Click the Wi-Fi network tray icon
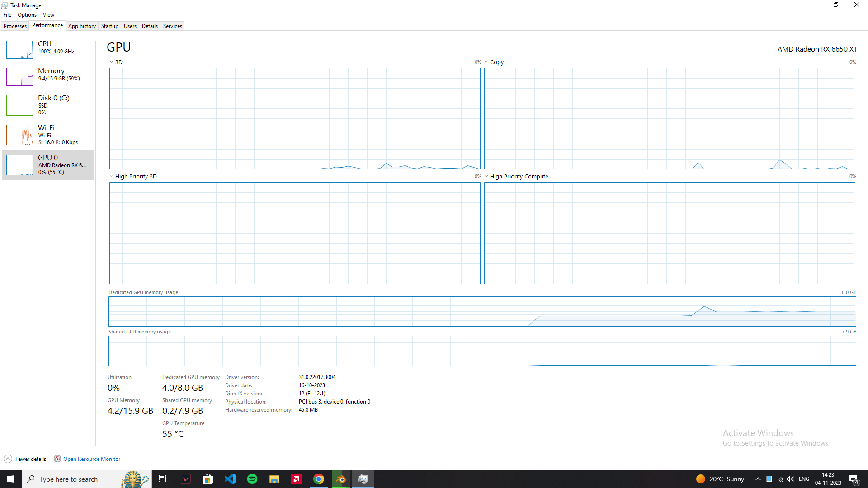The width and height of the screenshot is (868, 488). tap(780, 479)
